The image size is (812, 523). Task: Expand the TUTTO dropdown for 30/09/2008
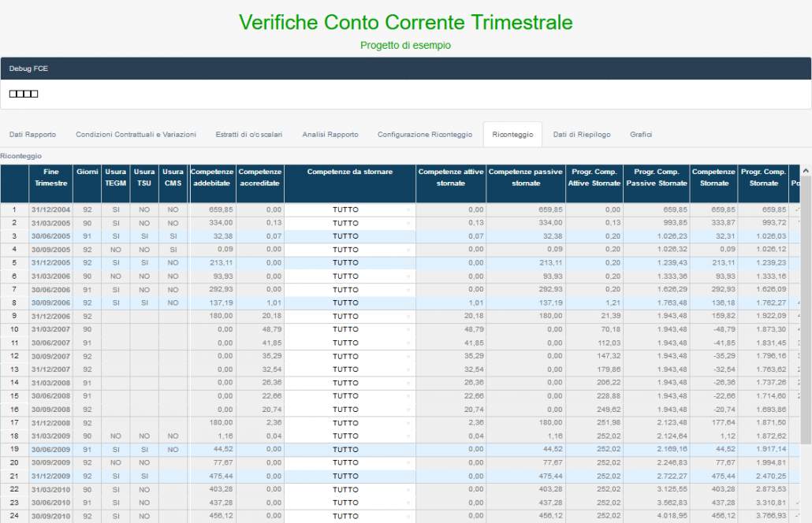[350, 410]
